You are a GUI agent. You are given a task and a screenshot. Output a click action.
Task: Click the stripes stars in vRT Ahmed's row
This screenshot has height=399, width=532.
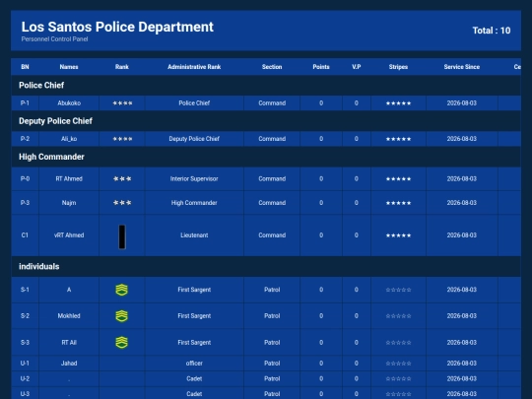tap(398, 235)
